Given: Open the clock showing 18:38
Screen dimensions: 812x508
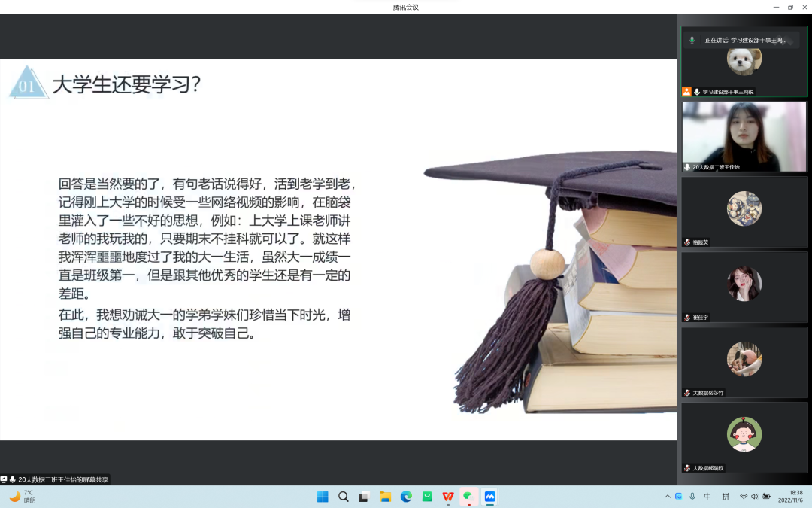Looking at the screenshot, I should pos(791,497).
